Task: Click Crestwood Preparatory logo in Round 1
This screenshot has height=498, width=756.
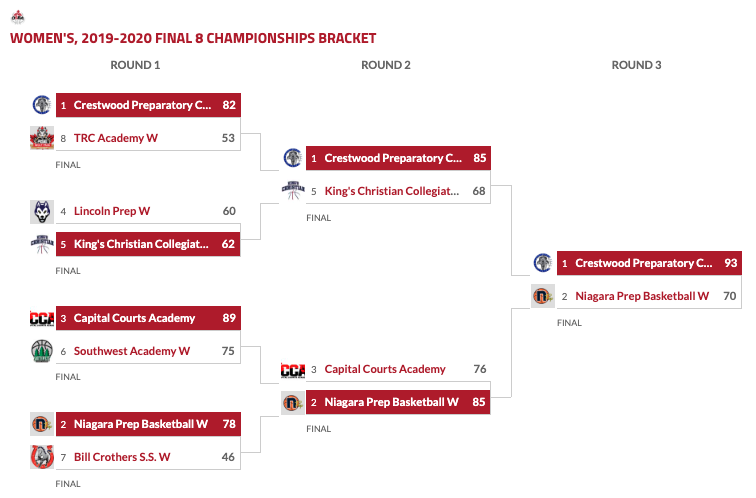Action: pos(41,104)
